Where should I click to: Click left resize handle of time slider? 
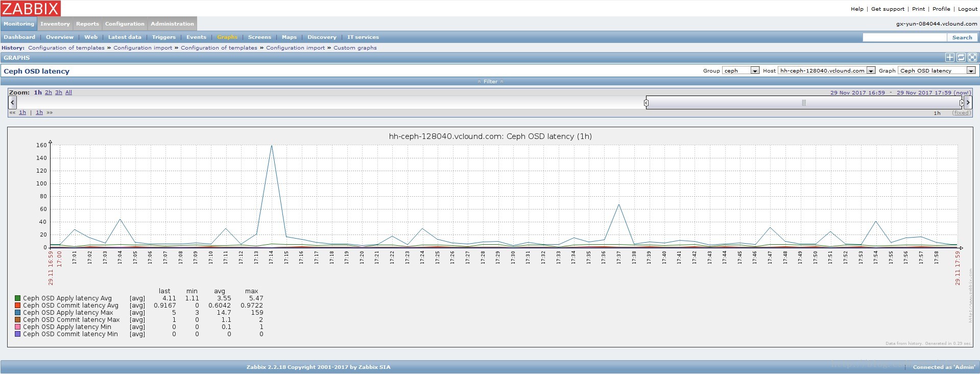click(646, 103)
